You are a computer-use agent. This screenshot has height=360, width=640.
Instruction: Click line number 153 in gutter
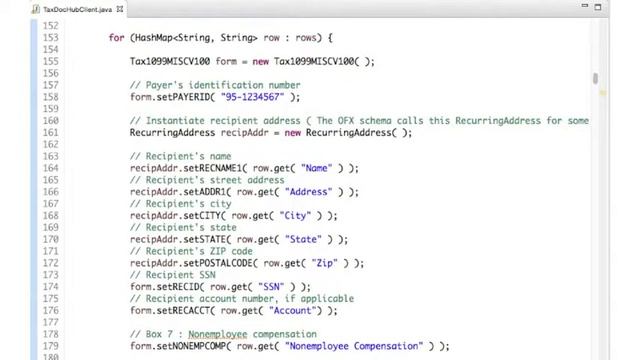tap(51, 38)
